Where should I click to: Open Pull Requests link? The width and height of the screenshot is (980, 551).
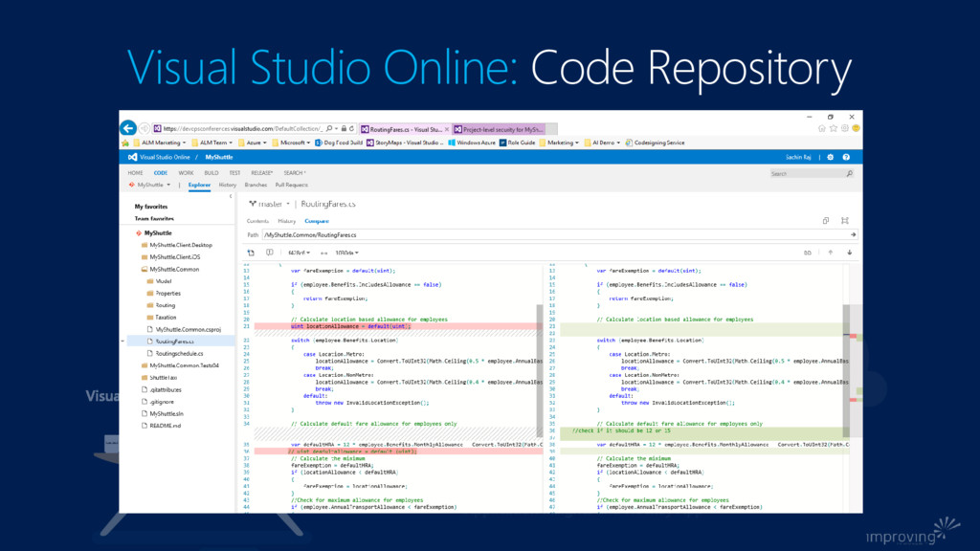(x=291, y=185)
